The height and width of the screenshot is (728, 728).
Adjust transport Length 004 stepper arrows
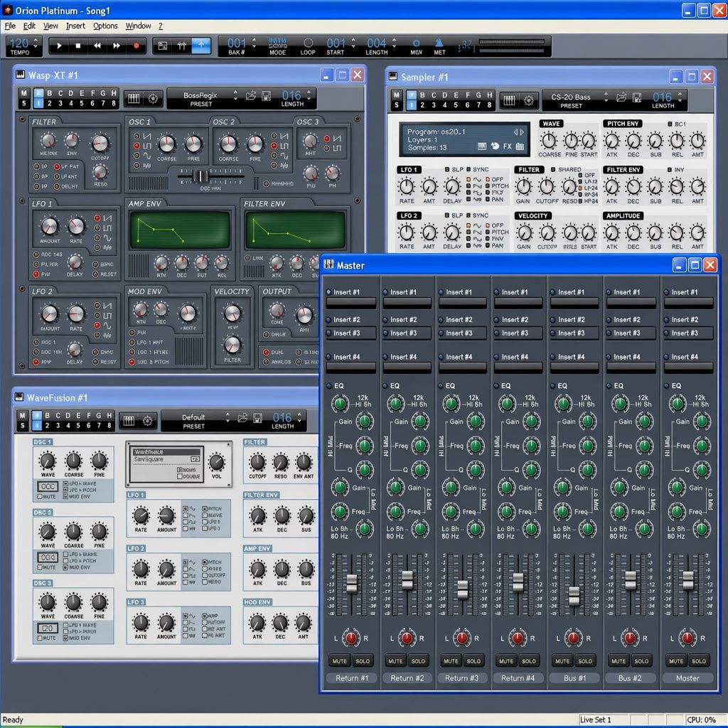(x=394, y=43)
